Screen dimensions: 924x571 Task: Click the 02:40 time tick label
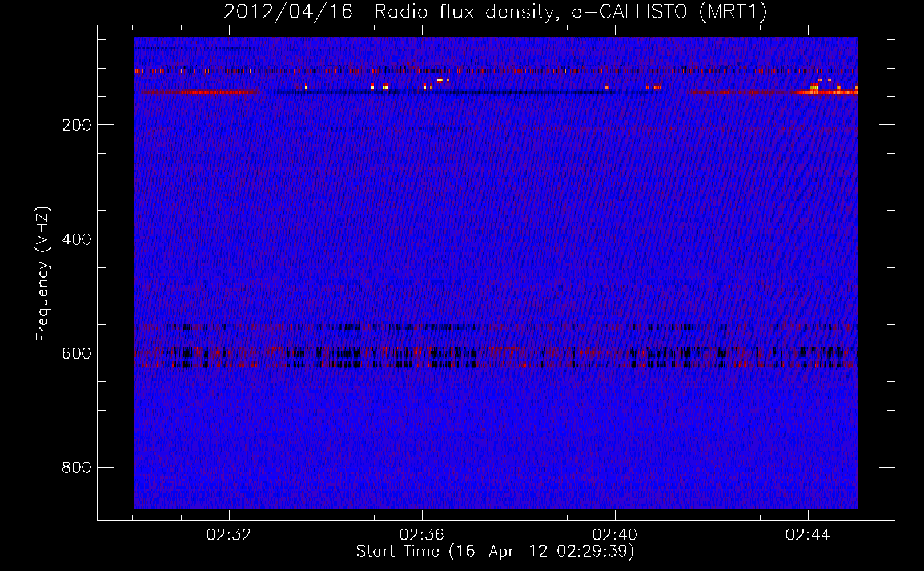click(615, 535)
